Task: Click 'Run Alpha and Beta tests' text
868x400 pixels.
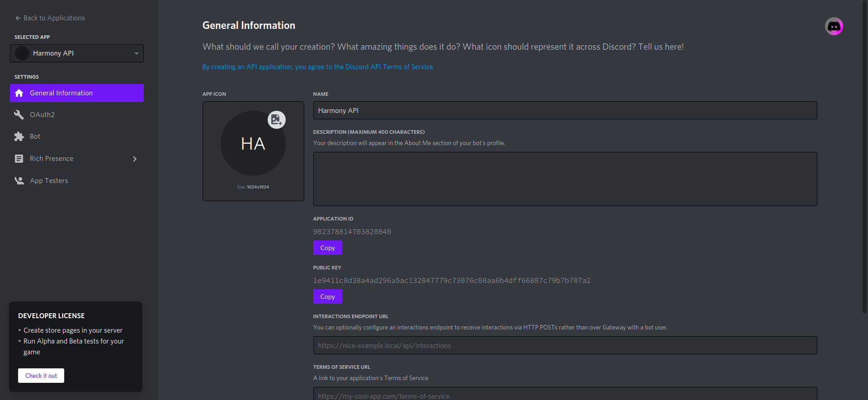Action: (x=74, y=347)
